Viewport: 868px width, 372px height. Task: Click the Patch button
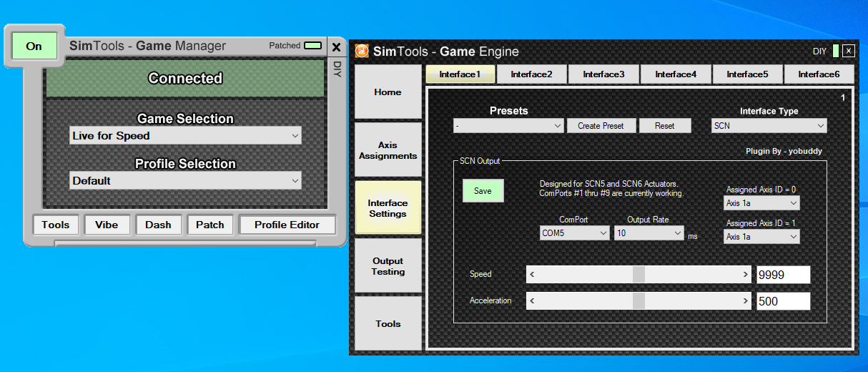tap(210, 225)
